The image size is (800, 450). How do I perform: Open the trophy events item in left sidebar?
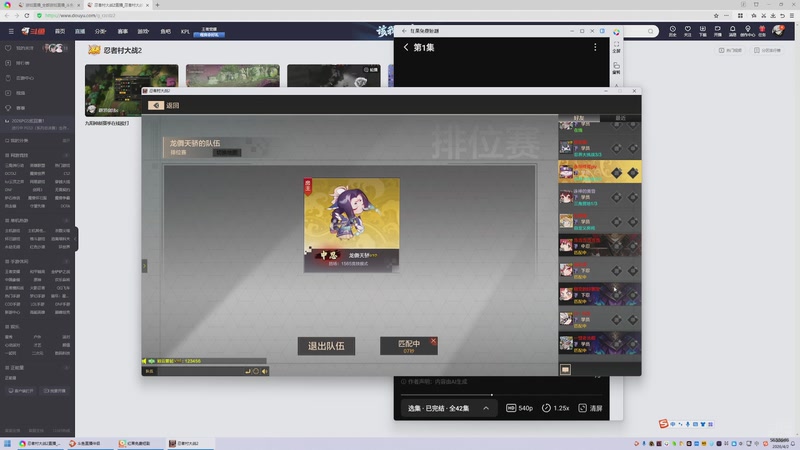point(15,108)
